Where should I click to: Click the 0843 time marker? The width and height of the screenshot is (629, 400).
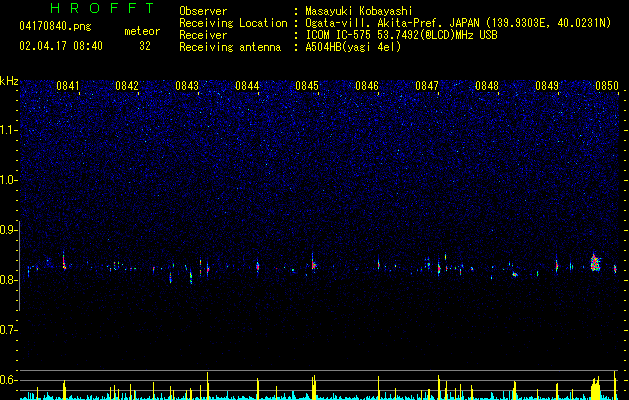(x=187, y=86)
